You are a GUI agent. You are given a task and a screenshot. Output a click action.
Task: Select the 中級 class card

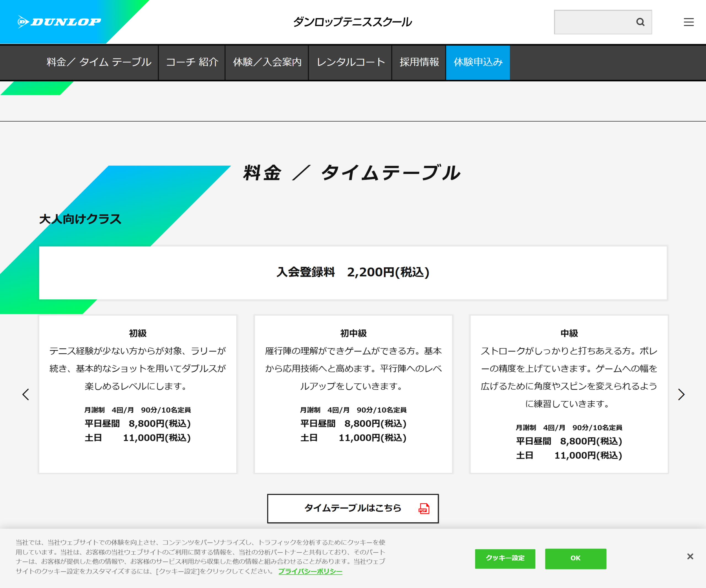[569, 394]
